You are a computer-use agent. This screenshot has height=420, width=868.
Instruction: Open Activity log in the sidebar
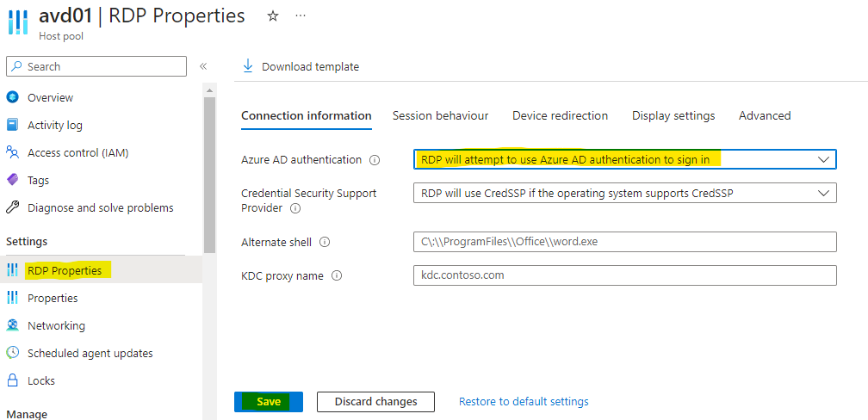click(x=55, y=125)
